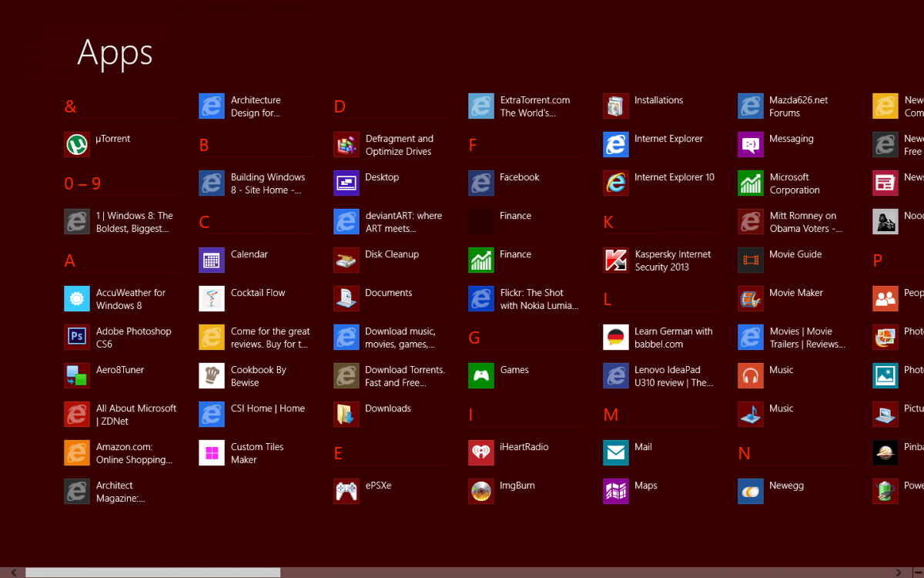Open the Maps app icon
This screenshot has width=924, height=578.
pyautogui.click(x=616, y=492)
